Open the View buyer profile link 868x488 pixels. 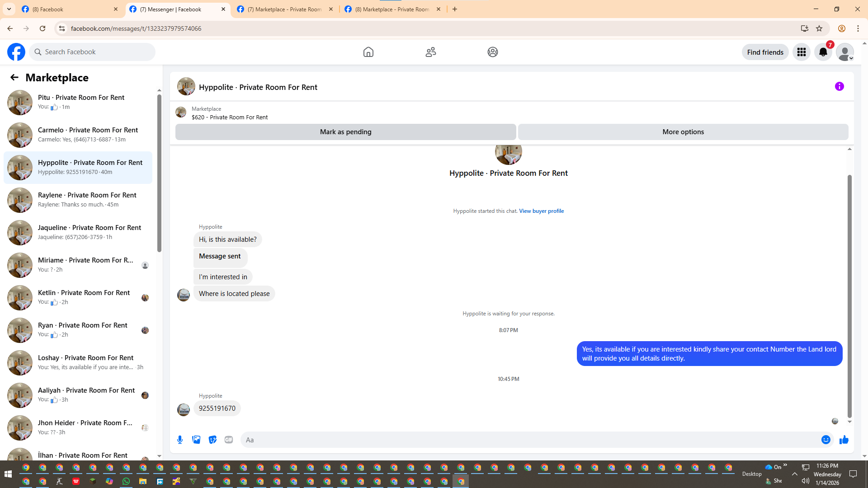[x=541, y=211]
